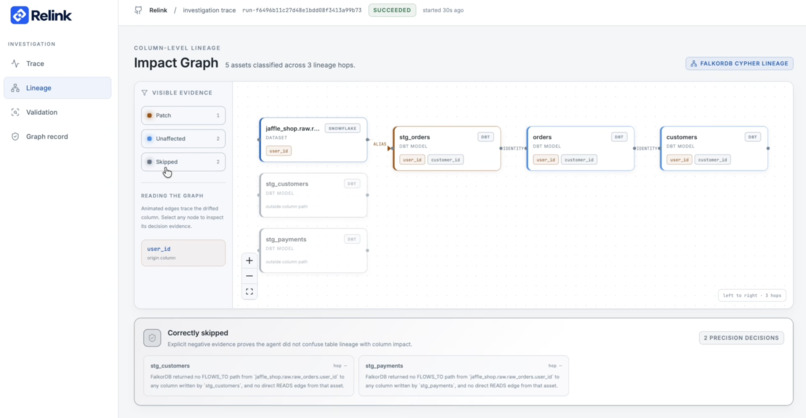Screen dimensions: 806x418
Task: Click the user_id chip in stg_orders
Action: pos(412,159)
